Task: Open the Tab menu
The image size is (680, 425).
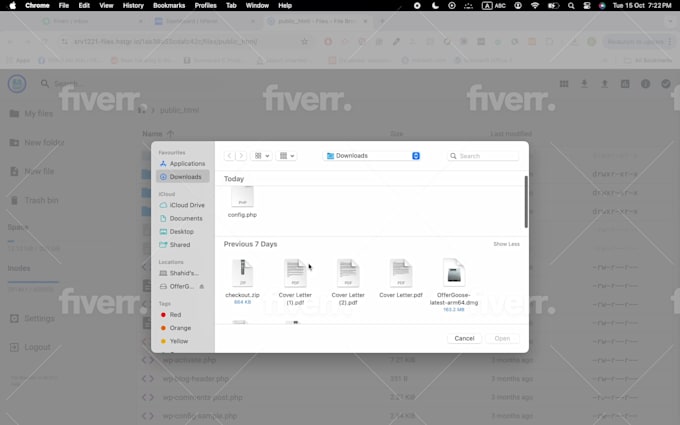Action: tap(231, 6)
